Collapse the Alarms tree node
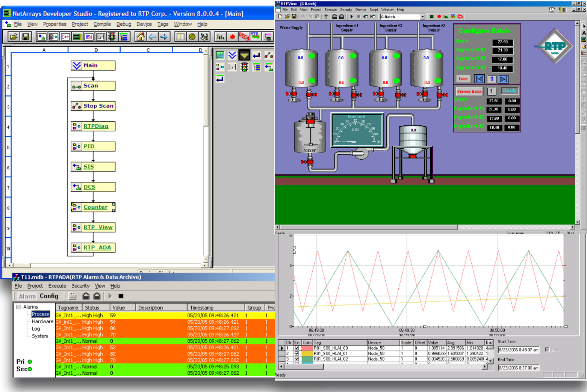This screenshot has width=587, height=392. (18, 307)
